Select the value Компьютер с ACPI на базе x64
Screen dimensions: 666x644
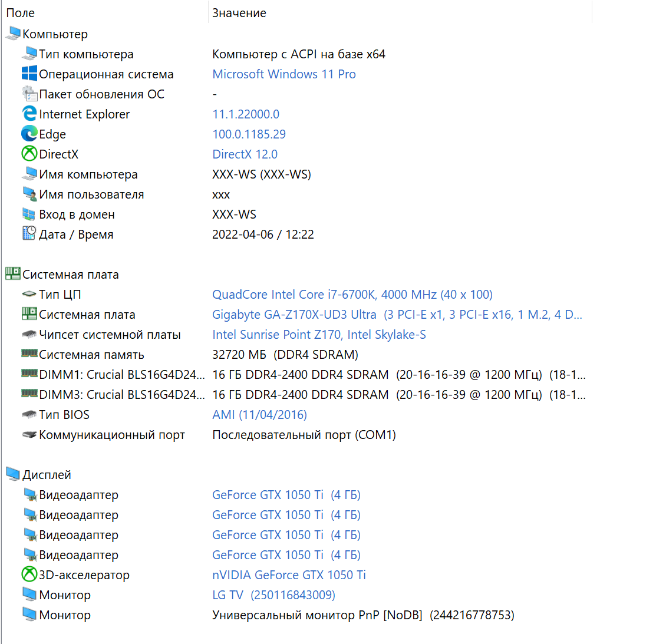point(299,54)
